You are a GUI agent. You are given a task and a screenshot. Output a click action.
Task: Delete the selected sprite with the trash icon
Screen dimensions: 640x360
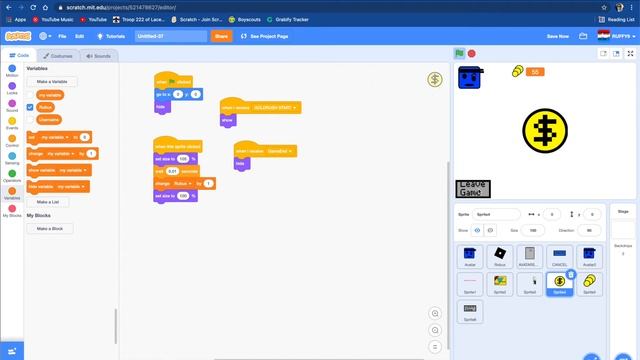[x=571, y=274]
